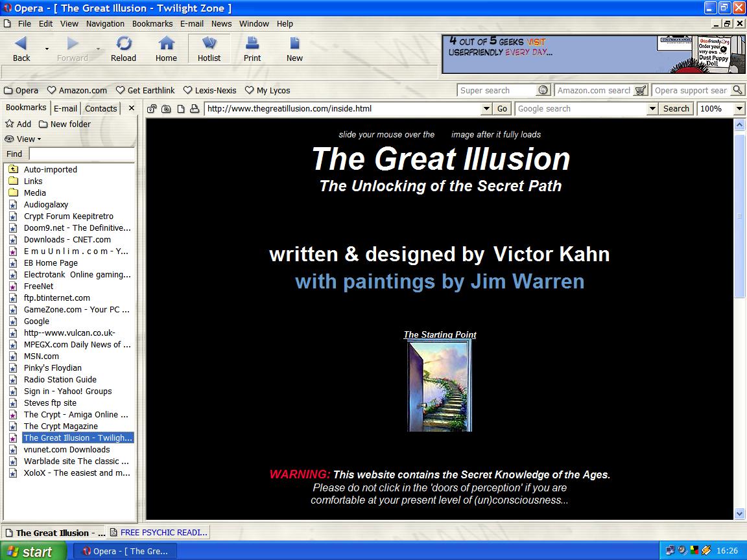Screen dimensions: 747x560
Task: Open the Navigation menu
Action: click(x=105, y=23)
